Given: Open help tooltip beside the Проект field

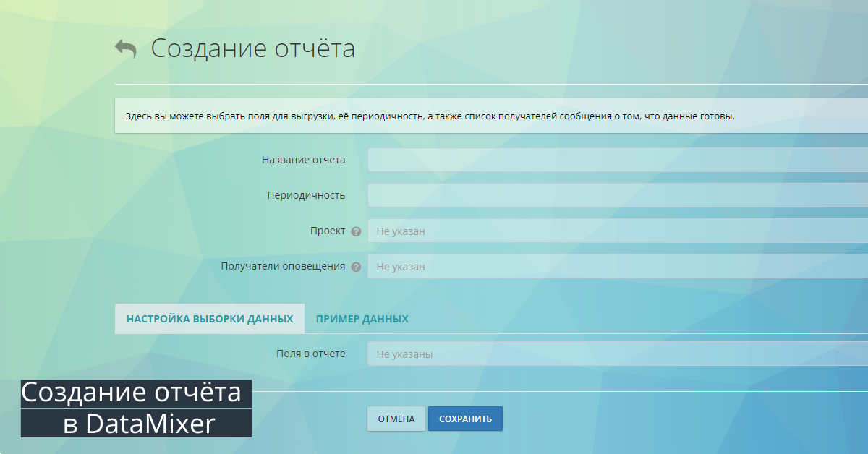Looking at the screenshot, I should 355,231.
